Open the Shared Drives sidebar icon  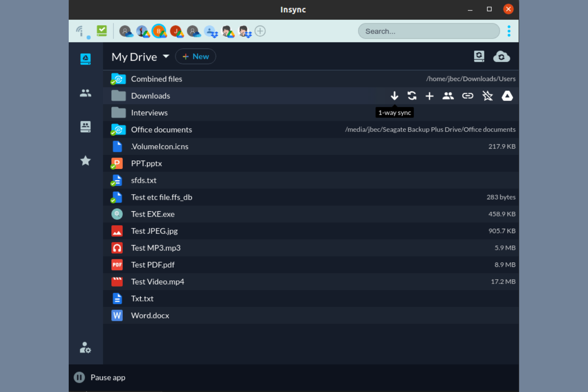click(85, 127)
